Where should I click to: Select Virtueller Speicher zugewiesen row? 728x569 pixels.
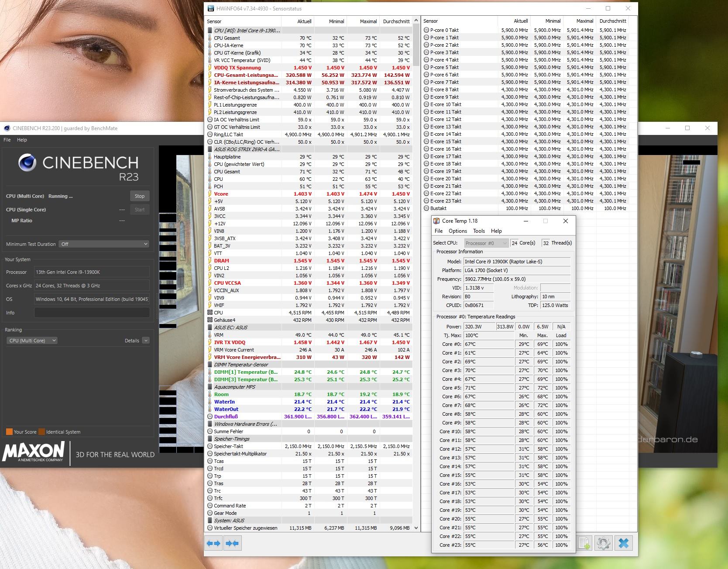pos(309,528)
